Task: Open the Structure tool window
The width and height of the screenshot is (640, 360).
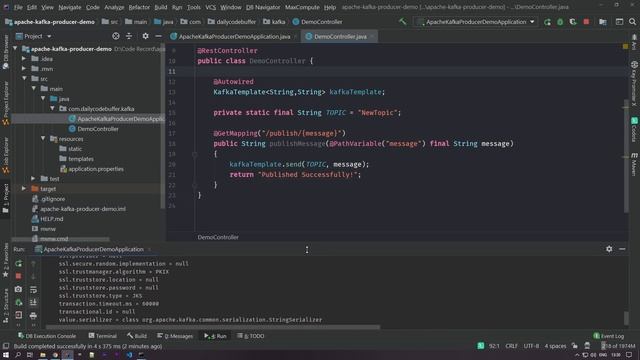Action: tap(5, 305)
